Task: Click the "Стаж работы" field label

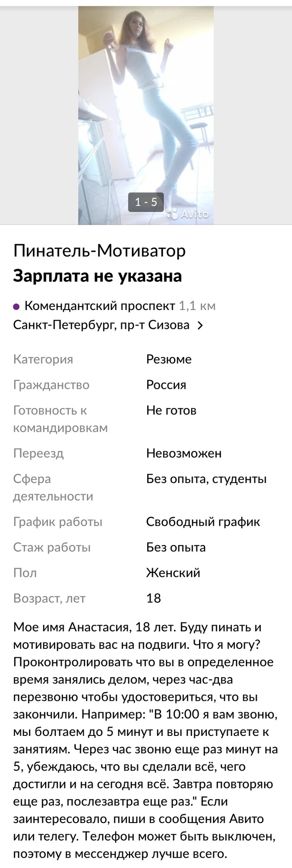Action: [52, 548]
